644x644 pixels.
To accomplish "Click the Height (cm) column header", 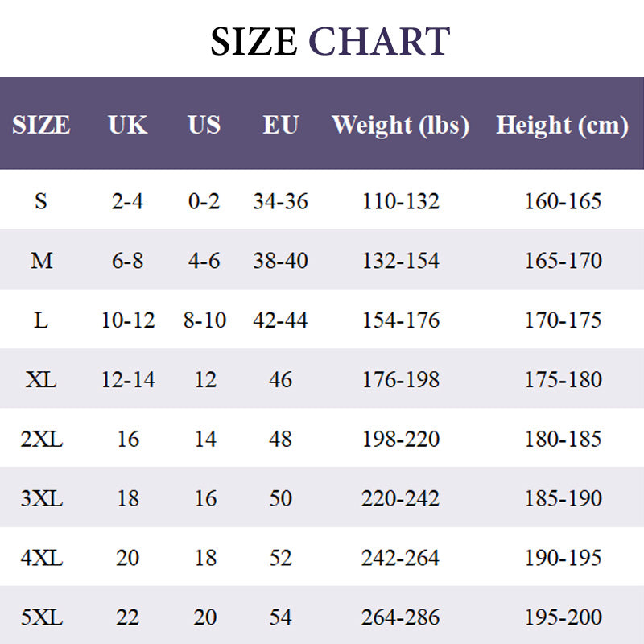I will coord(562,125).
